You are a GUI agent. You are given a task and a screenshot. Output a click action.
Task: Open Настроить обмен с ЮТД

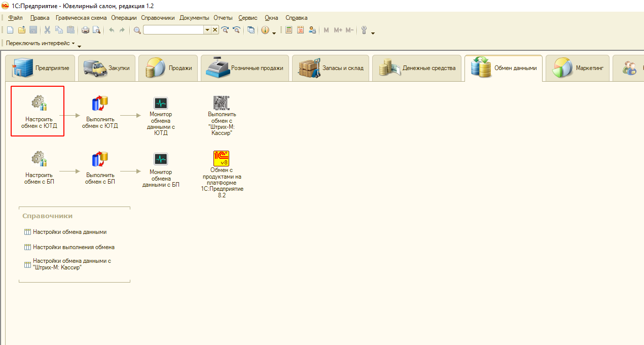pyautogui.click(x=39, y=111)
